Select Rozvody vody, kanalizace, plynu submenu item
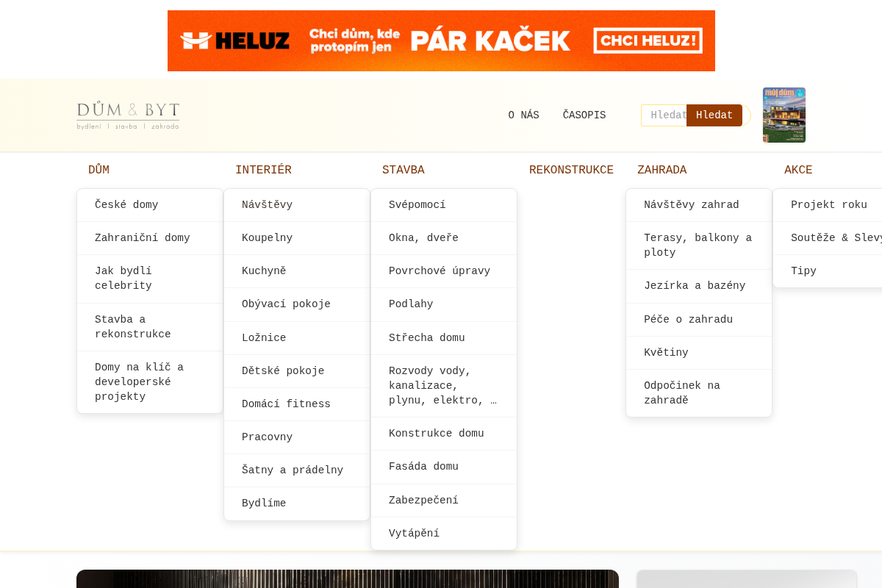Viewport: 882px width, 588px height. (x=444, y=386)
